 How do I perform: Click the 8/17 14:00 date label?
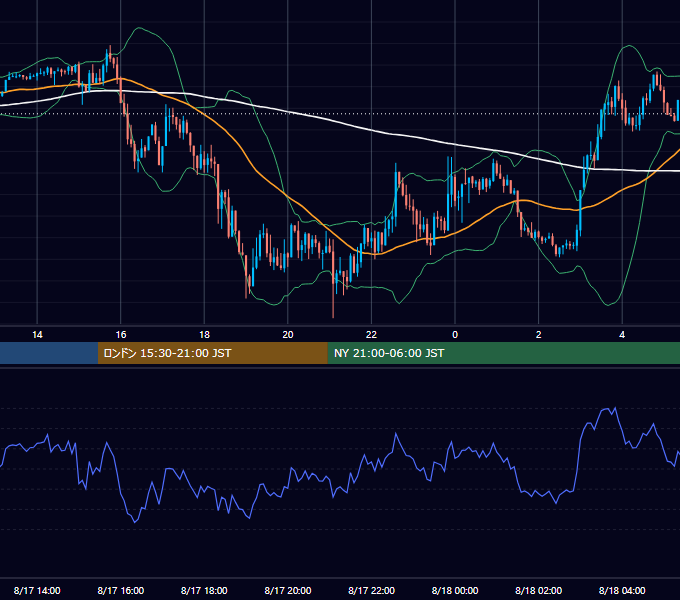click(x=37, y=590)
